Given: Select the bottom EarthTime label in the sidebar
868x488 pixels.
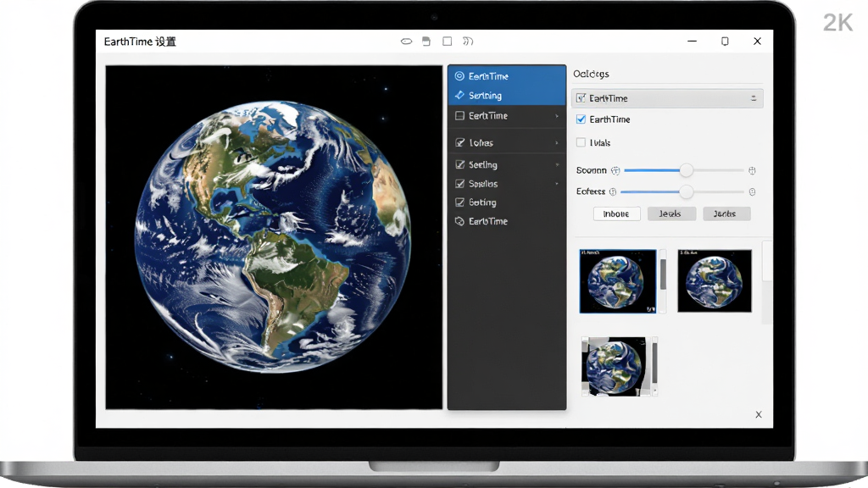Looking at the screenshot, I should pyautogui.click(x=487, y=221).
